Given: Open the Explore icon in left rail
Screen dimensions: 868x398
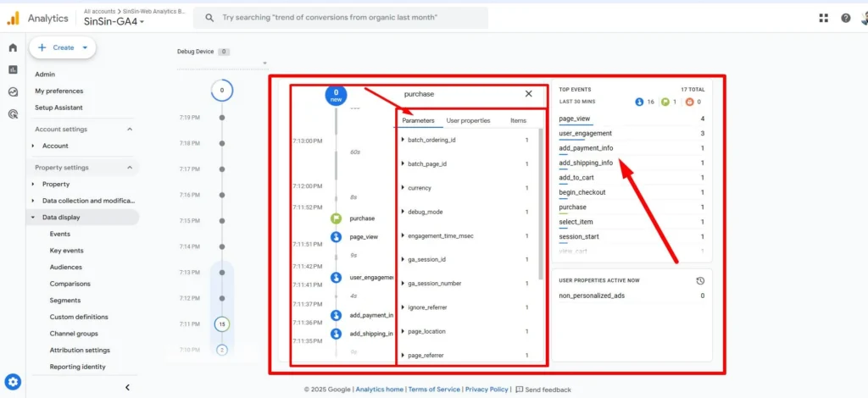Looking at the screenshot, I should (x=13, y=92).
